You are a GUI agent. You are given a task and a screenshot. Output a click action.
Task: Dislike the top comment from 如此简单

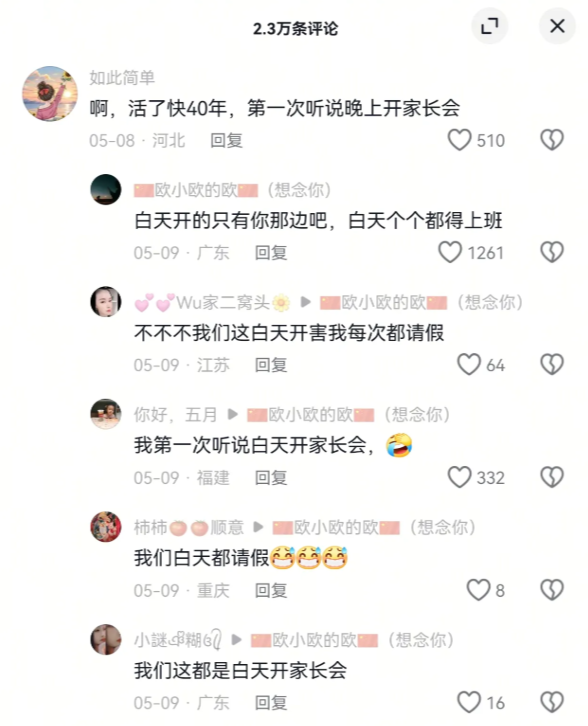[x=552, y=140]
